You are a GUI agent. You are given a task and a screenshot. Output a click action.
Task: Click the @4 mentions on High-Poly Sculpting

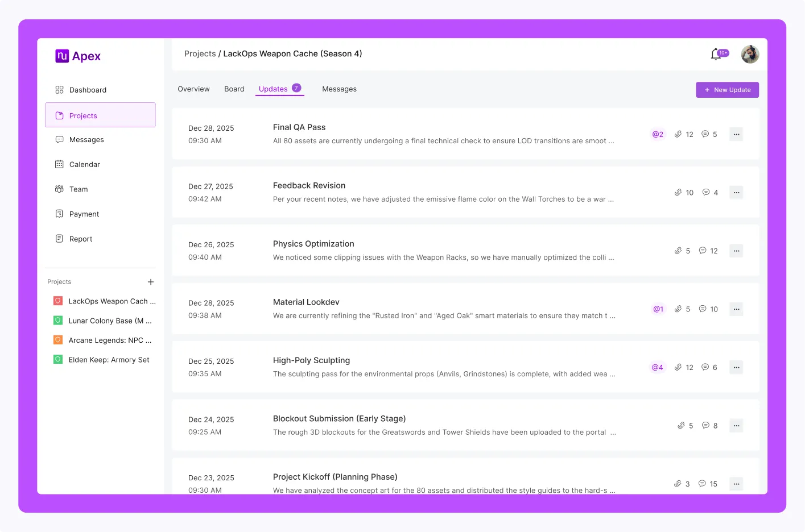[x=657, y=368]
